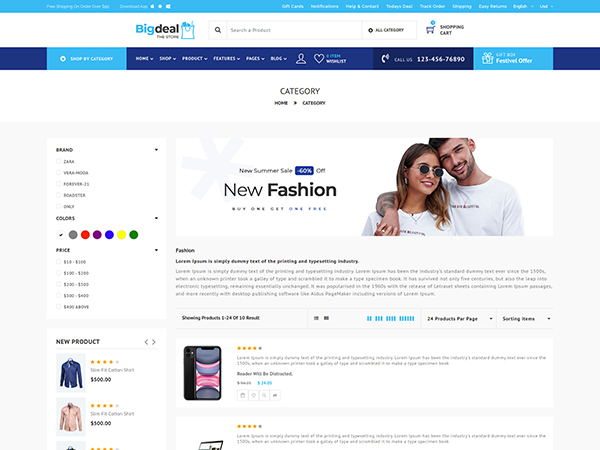Open the All Category dropdown
This screenshot has height=450, width=600.
pyautogui.click(x=391, y=30)
